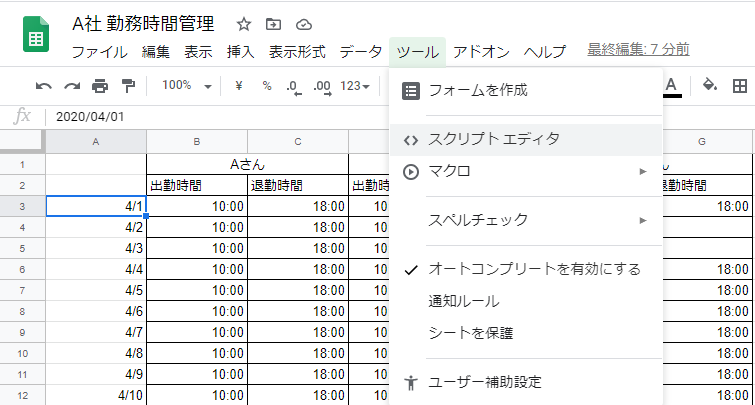The width and height of the screenshot is (755, 405).
Task: Open the 挿入 menu
Action: point(240,52)
